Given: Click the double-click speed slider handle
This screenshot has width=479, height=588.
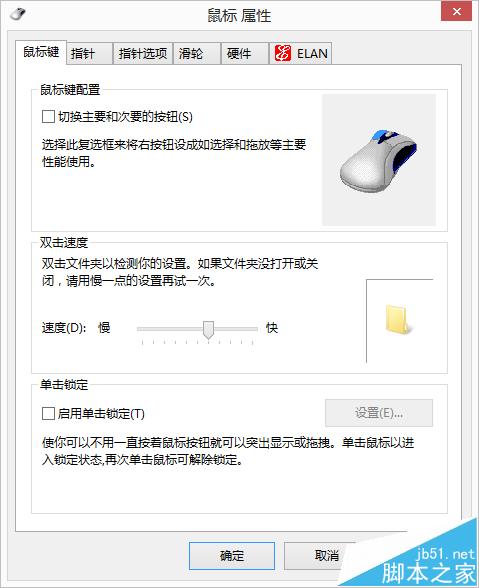Looking at the screenshot, I should click(x=208, y=330).
